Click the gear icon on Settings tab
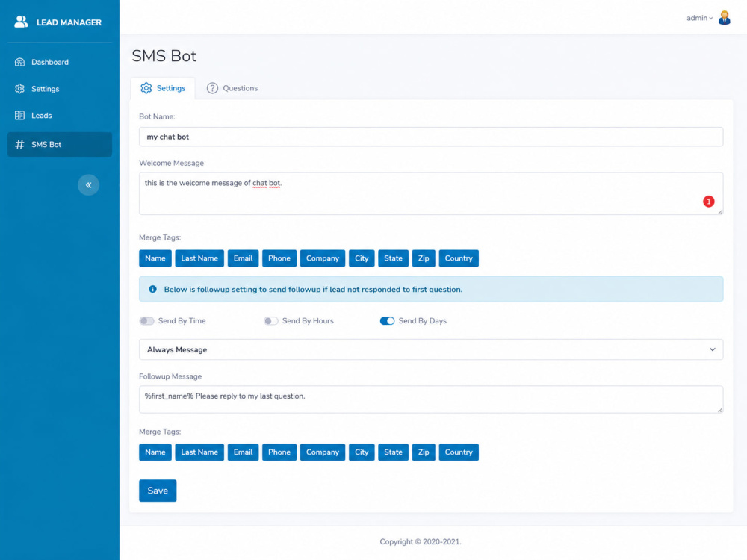 (x=146, y=88)
